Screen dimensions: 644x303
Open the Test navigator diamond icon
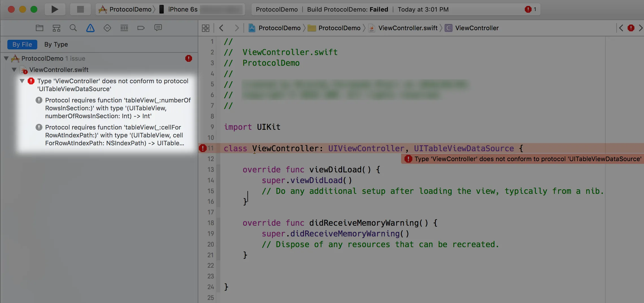click(x=107, y=28)
